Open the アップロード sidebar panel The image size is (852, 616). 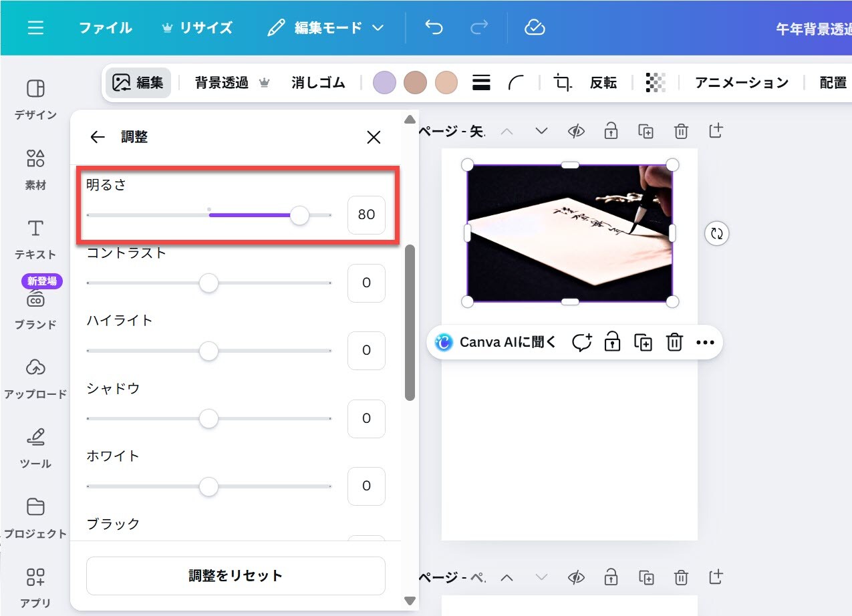(x=35, y=378)
